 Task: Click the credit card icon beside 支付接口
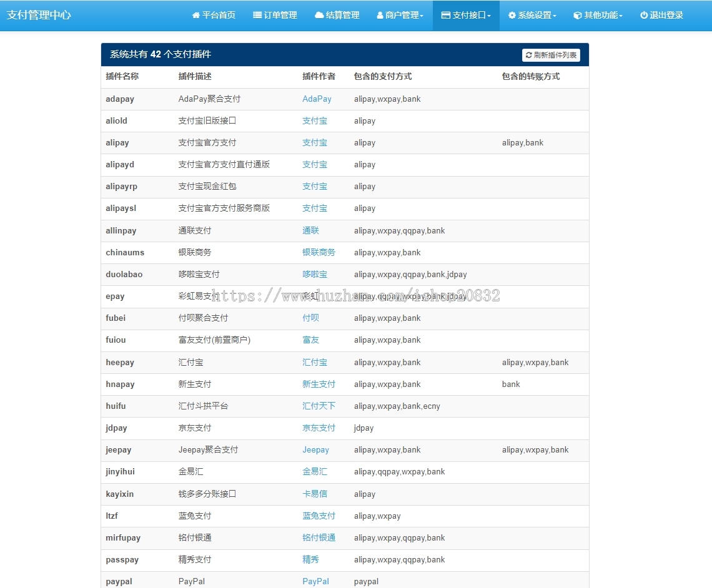pyautogui.click(x=446, y=16)
